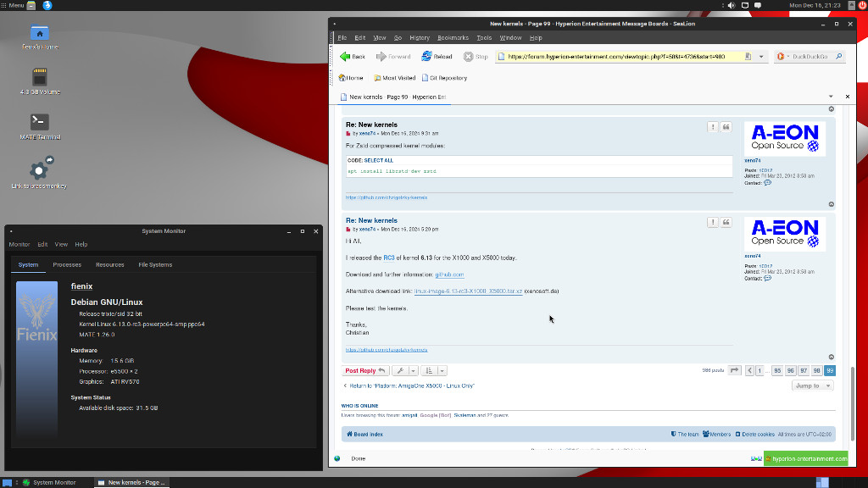The image size is (868, 488).
Task: Expand the topic tools dropdown arrow
Action: coord(413,371)
